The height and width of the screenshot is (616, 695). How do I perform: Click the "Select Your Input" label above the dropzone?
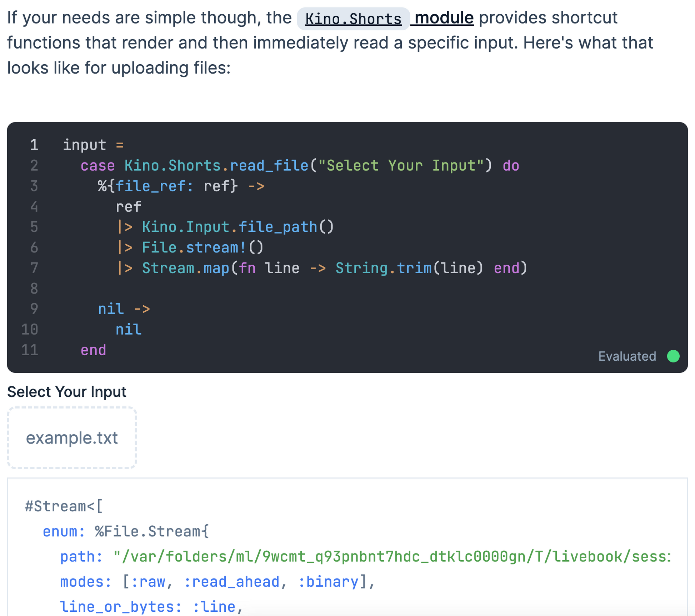pyautogui.click(x=67, y=392)
